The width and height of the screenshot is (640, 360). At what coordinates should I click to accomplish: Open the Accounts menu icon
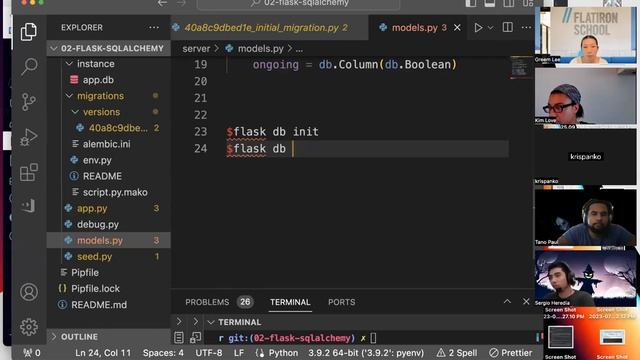(29, 292)
